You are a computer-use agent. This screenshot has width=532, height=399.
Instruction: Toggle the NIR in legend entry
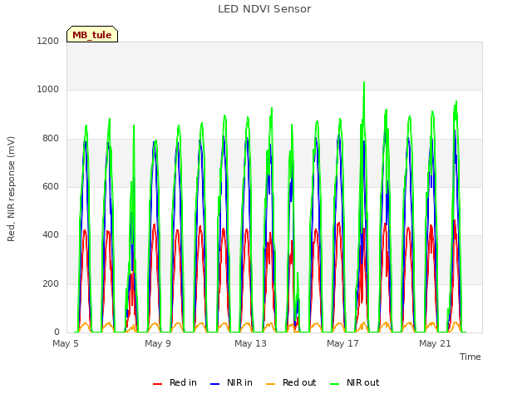click(x=231, y=382)
